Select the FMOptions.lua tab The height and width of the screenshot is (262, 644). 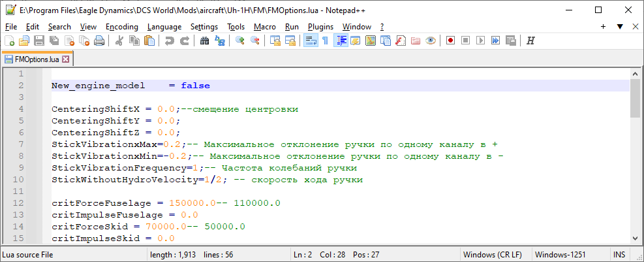(37, 59)
